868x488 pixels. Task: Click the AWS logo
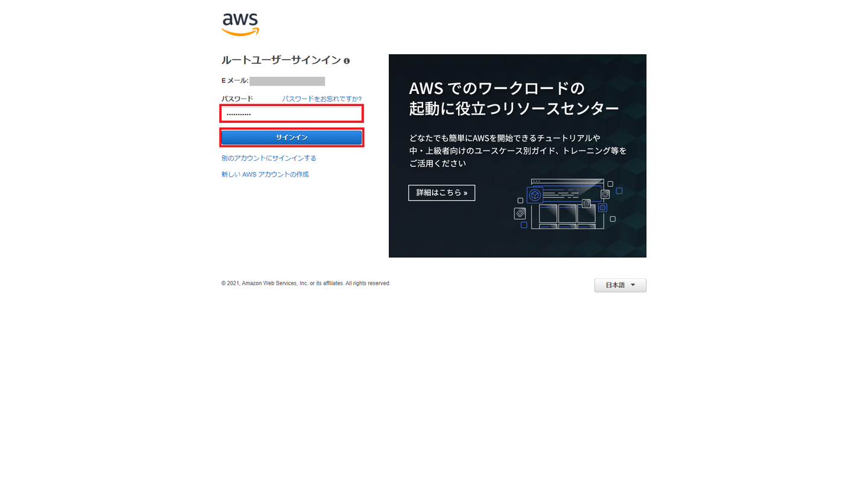(240, 25)
